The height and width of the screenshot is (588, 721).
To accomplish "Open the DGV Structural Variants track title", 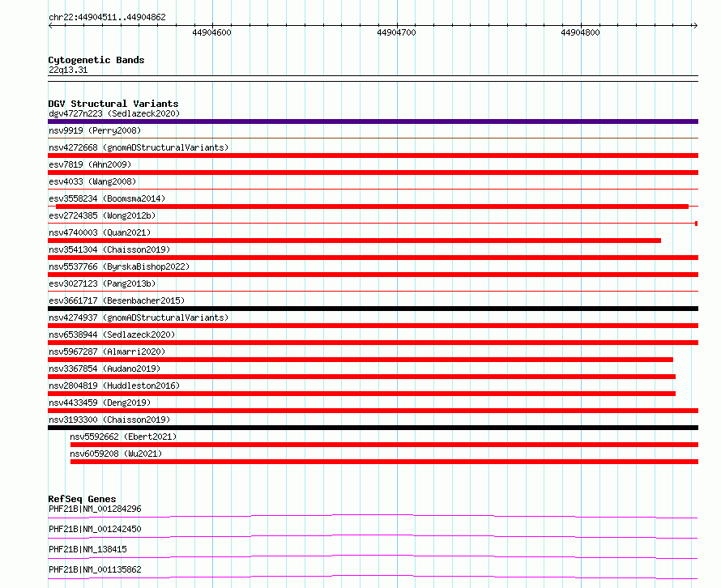I will pyautogui.click(x=113, y=104).
